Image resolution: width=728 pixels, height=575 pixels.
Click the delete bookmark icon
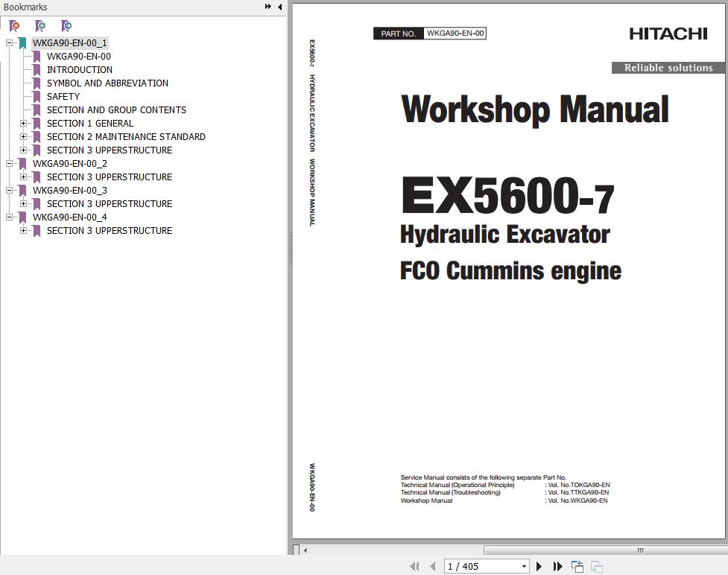tap(14, 26)
